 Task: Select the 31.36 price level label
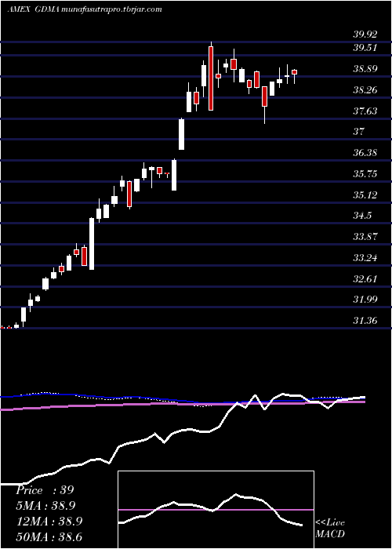tap(365, 320)
